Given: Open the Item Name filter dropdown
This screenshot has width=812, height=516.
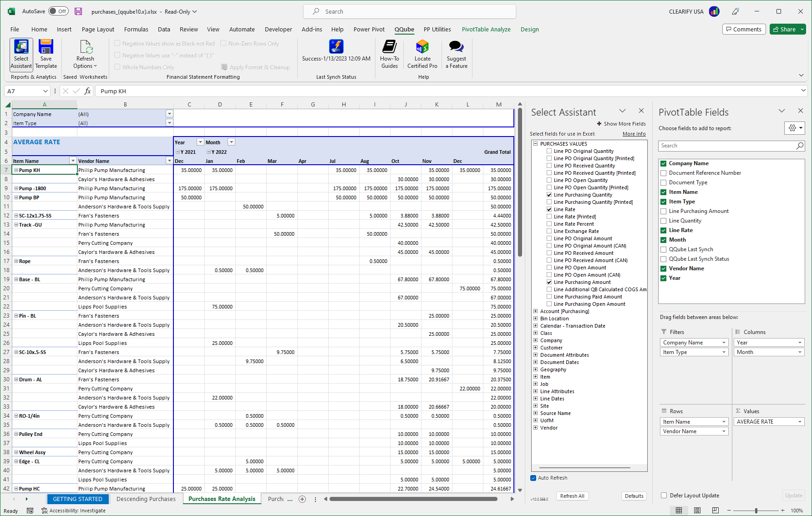Looking at the screenshot, I should click(73, 160).
